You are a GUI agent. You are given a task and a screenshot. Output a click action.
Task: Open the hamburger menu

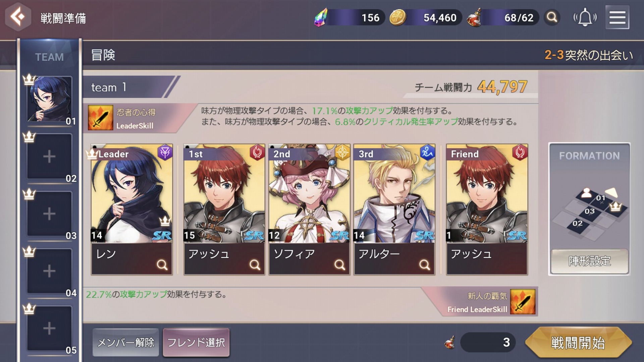617,17
